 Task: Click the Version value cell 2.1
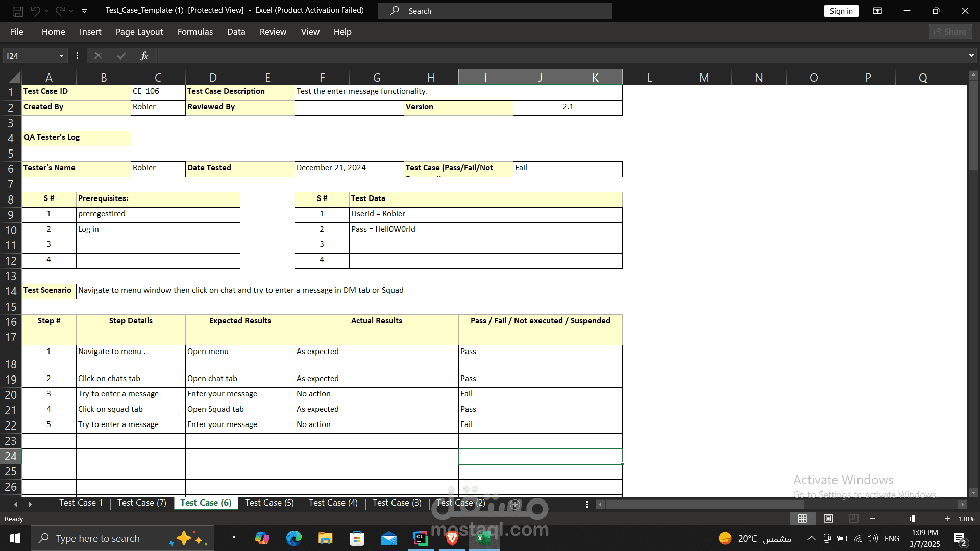coord(568,107)
